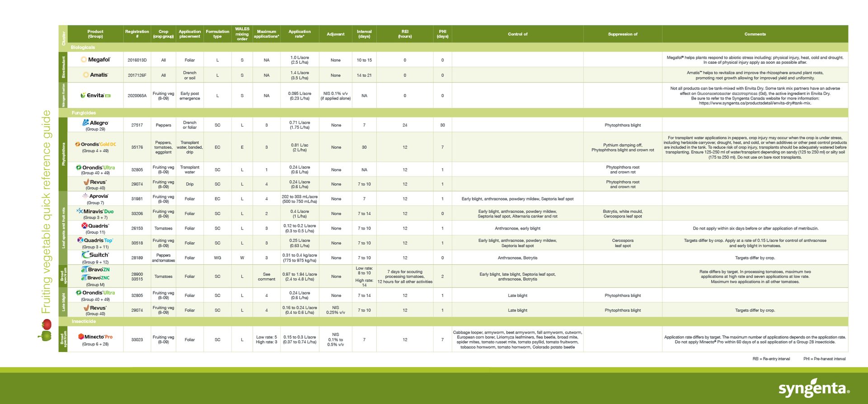Click 'Peppers, tomatoes, eggplant' crop cell

pyautogui.click(x=163, y=147)
